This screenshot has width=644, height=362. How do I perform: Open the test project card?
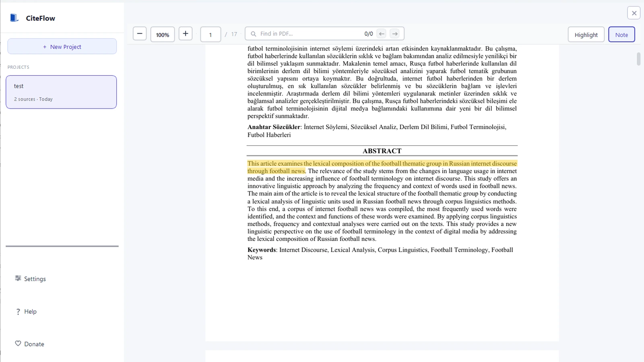61,92
